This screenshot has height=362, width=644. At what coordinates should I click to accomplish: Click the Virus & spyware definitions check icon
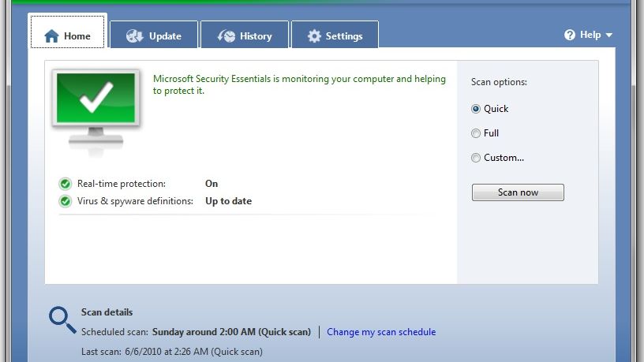(x=66, y=201)
